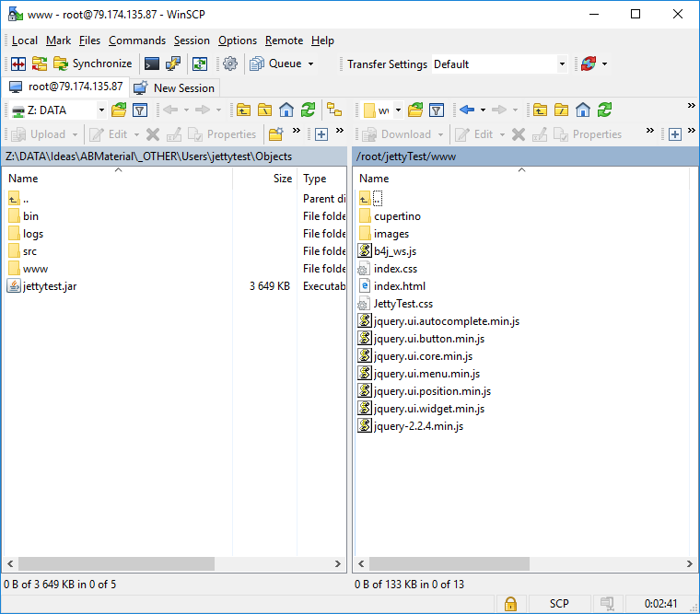Viewport: 700px width, 614px height.
Task: Expand hidden local toolbar items chevron after New folder
Action: [x=296, y=131]
